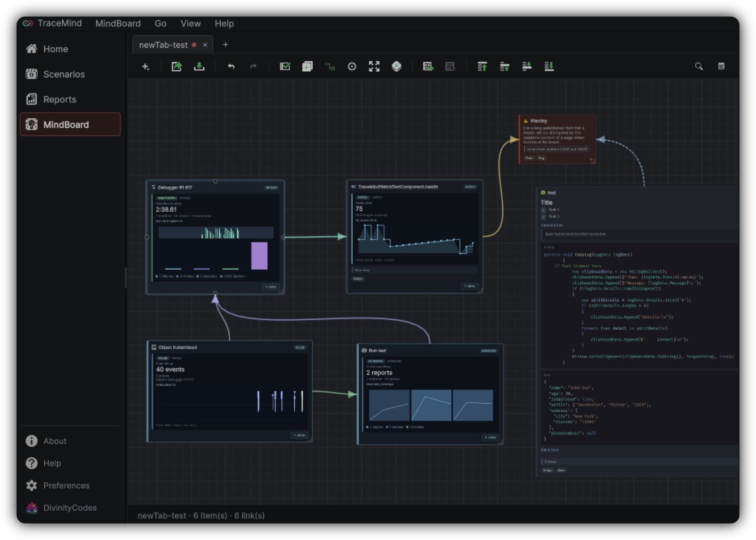This screenshot has width=756, height=540.
Task: Click the third chart thumbnail in first-test node
Action: pos(473,405)
